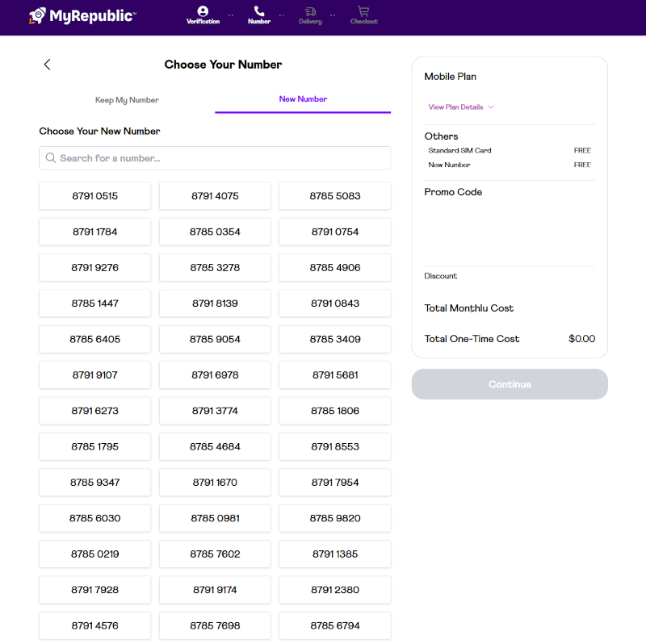Click the $0.00 one-time cost value
Image resolution: width=646 pixels, height=644 pixels.
point(581,339)
